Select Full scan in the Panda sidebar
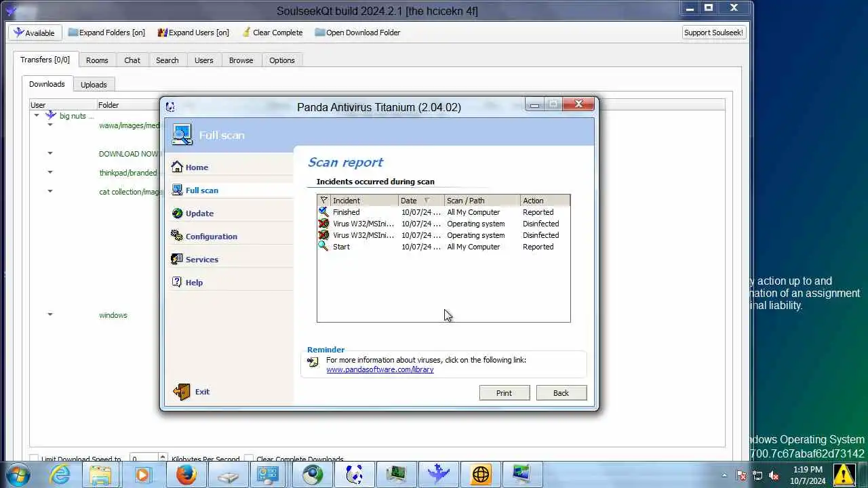Viewport: 868px width, 488px height. 195,190
